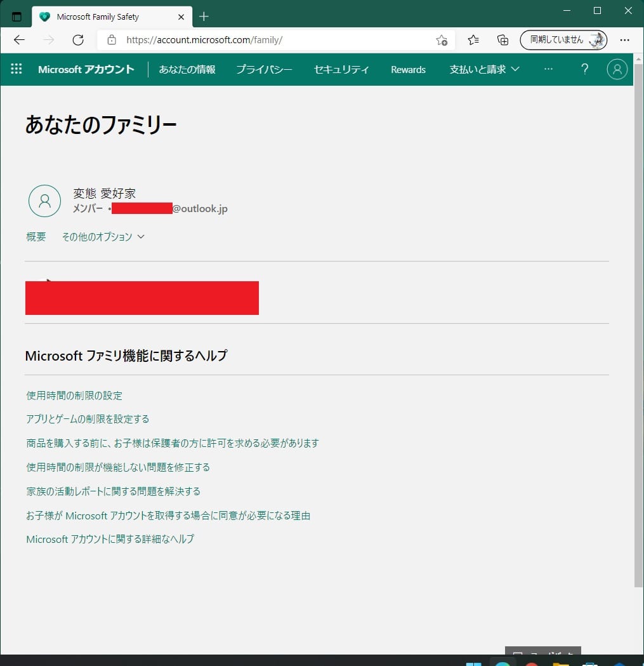Open a new browser tab
644x666 pixels.
point(204,17)
